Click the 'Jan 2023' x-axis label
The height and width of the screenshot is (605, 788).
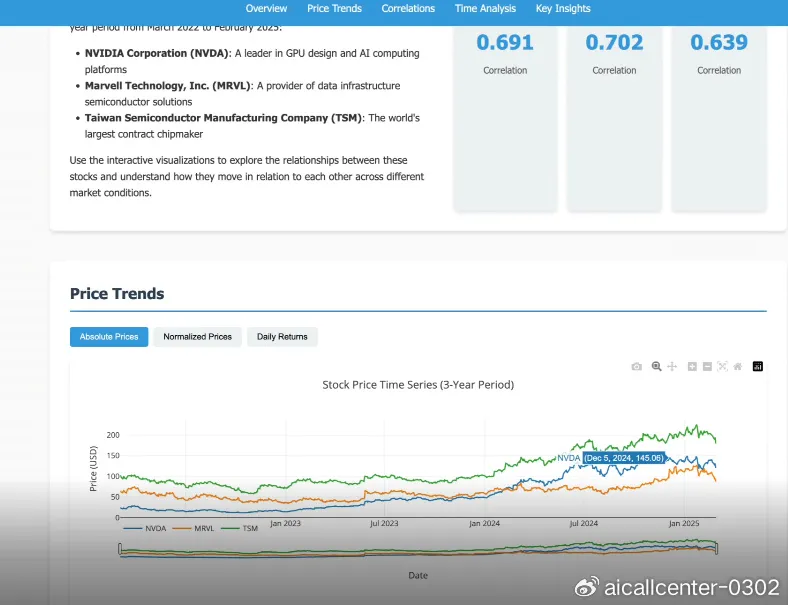[x=285, y=524]
